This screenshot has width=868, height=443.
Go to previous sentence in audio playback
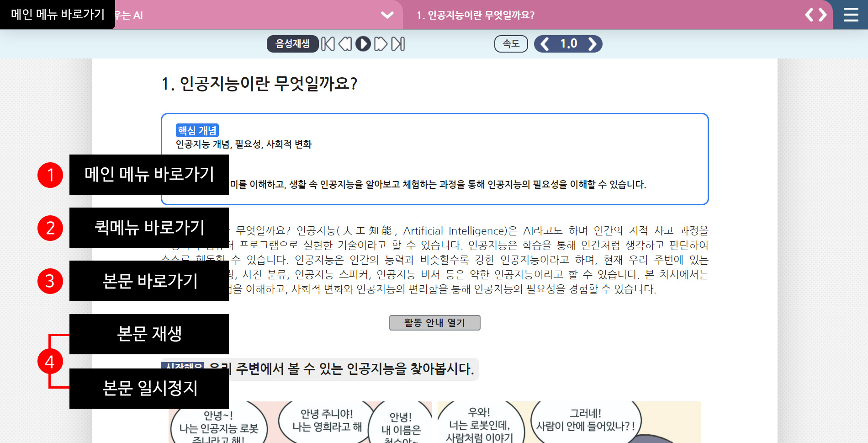345,44
